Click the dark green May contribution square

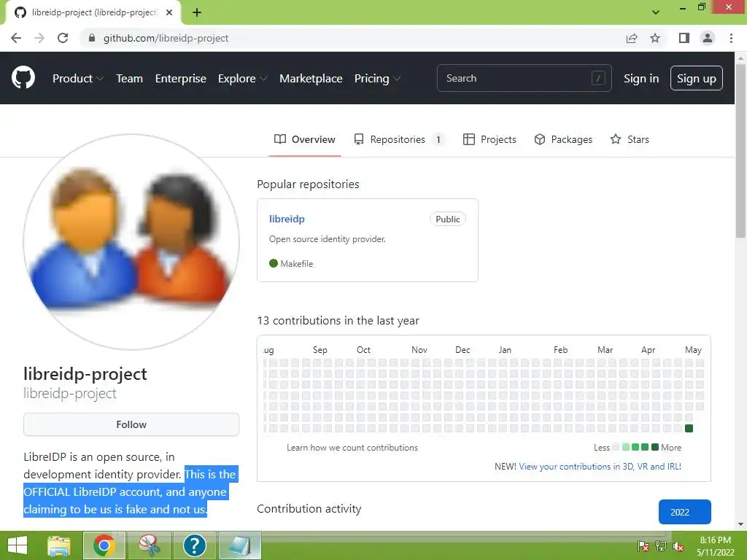point(689,428)
